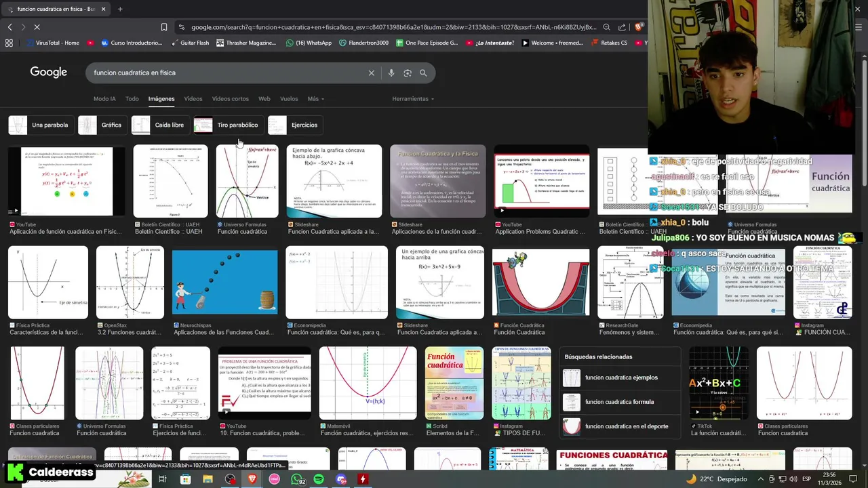This screenshot has height=488, width=868.
Task: Open a new browser tab
Action: (120, 9)
